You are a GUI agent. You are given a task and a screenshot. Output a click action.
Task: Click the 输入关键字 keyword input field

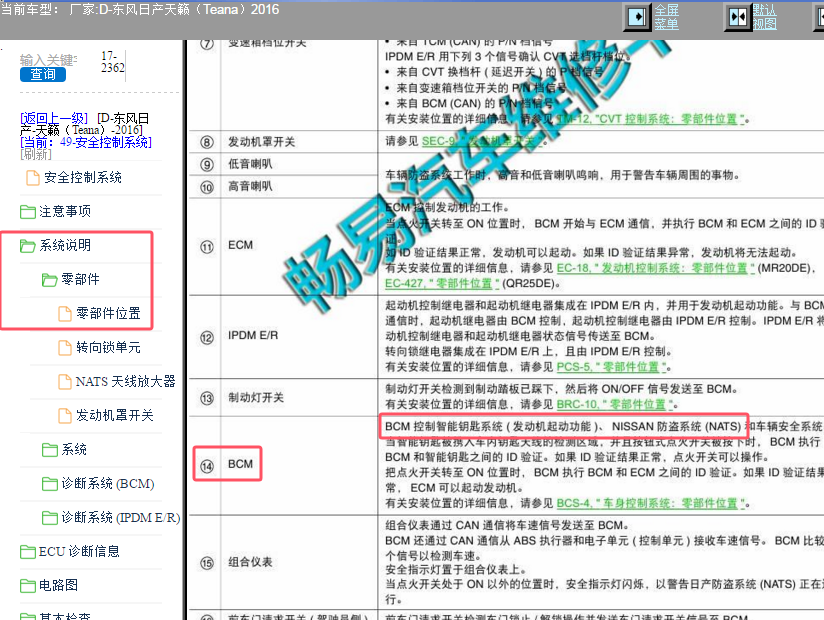tap(48, 60)
